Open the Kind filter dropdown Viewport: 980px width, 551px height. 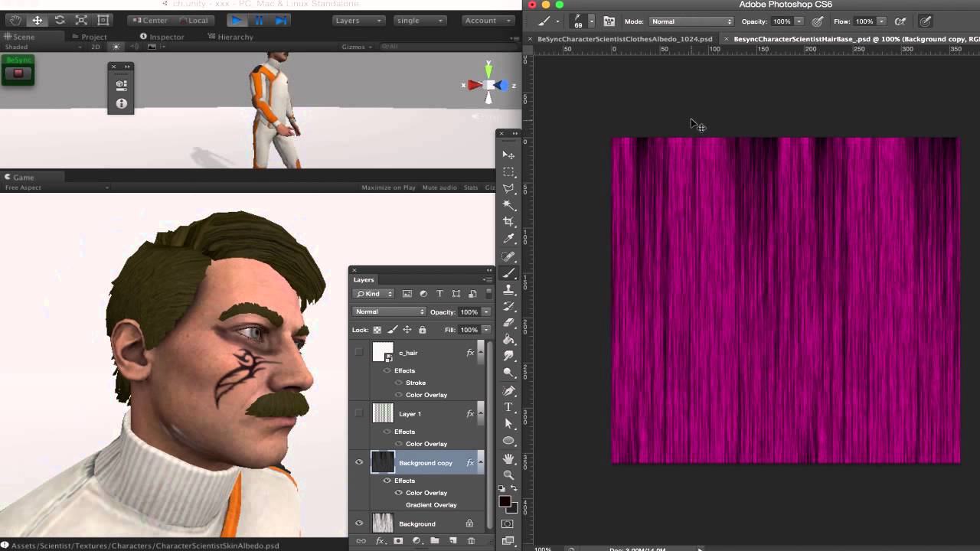(374, 294)
